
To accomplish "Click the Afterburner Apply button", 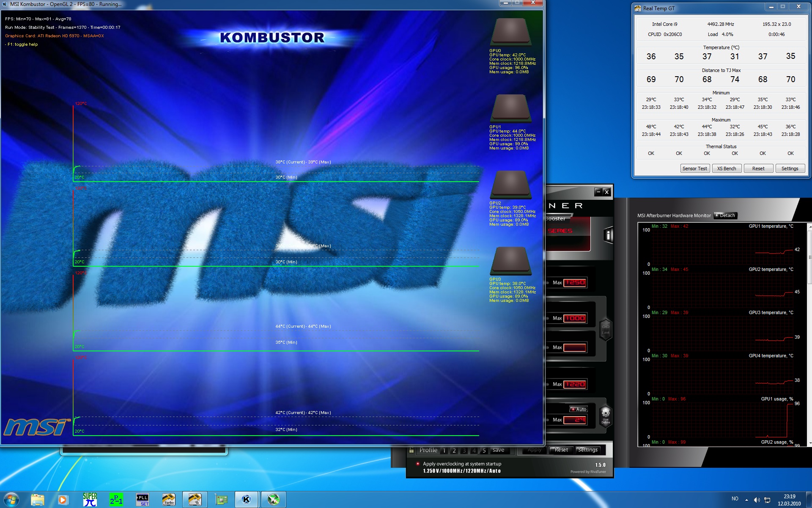I will tap(534, 450).
